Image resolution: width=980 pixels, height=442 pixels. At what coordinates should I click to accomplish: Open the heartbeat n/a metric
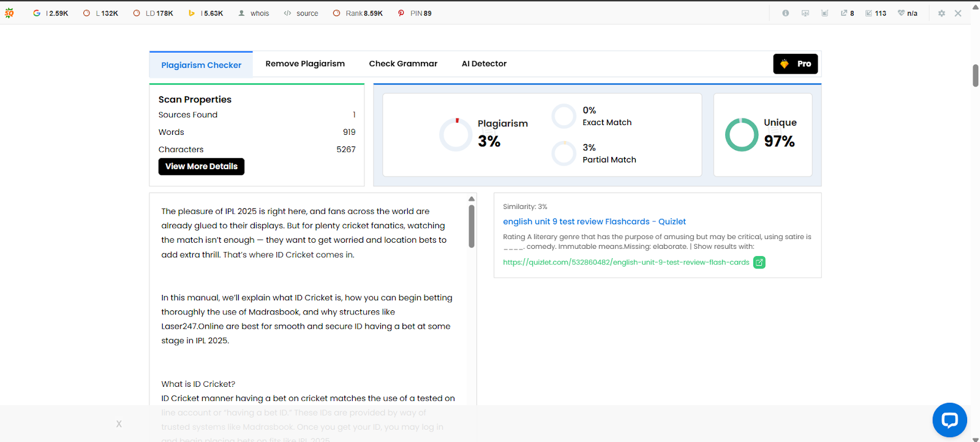[908, 13]
